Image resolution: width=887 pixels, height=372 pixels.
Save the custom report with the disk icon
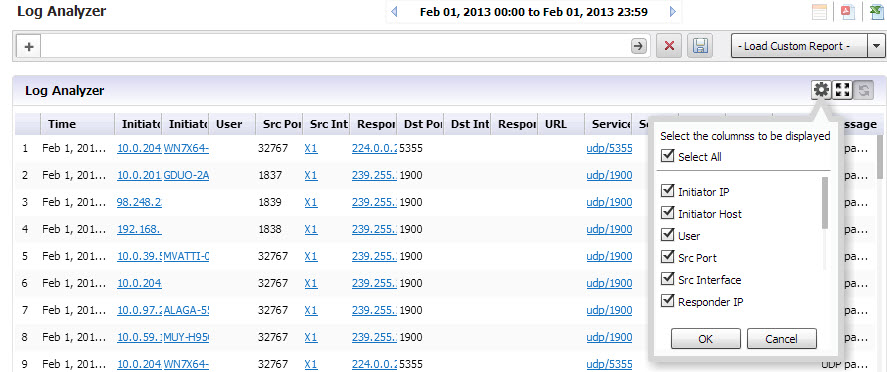pyautogui.click(x=700, y=46)
